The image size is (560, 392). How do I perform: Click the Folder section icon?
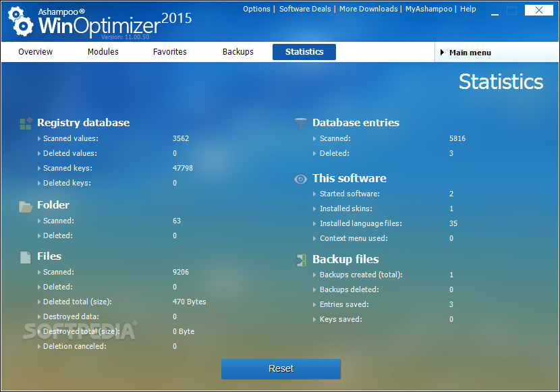(26, 206)
